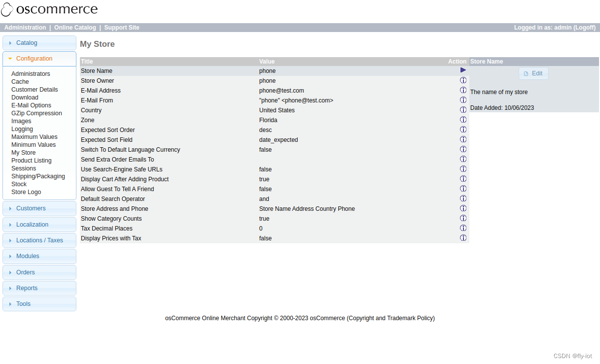Open the Minimum Values configuration link
The height and width of the screenshot is (364, 600).
click(x=34, y=145)
